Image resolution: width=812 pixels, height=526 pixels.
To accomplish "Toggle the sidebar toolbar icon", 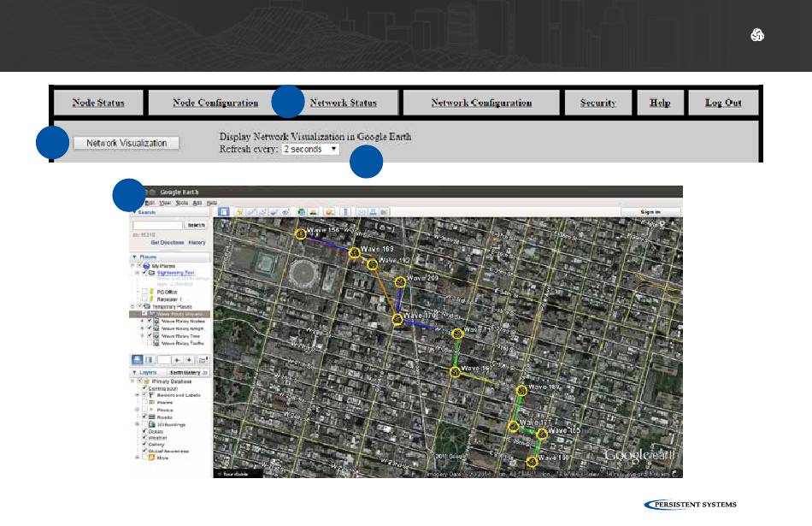I will [223, 212].
